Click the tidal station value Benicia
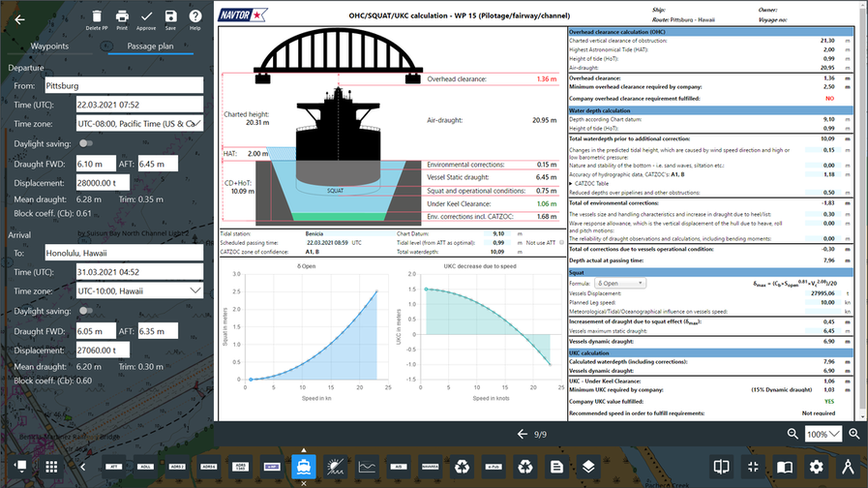 (x=314, y=233)
